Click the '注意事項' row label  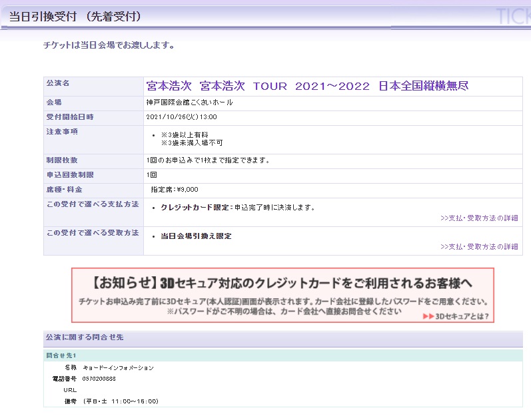(x=62, y=132)
